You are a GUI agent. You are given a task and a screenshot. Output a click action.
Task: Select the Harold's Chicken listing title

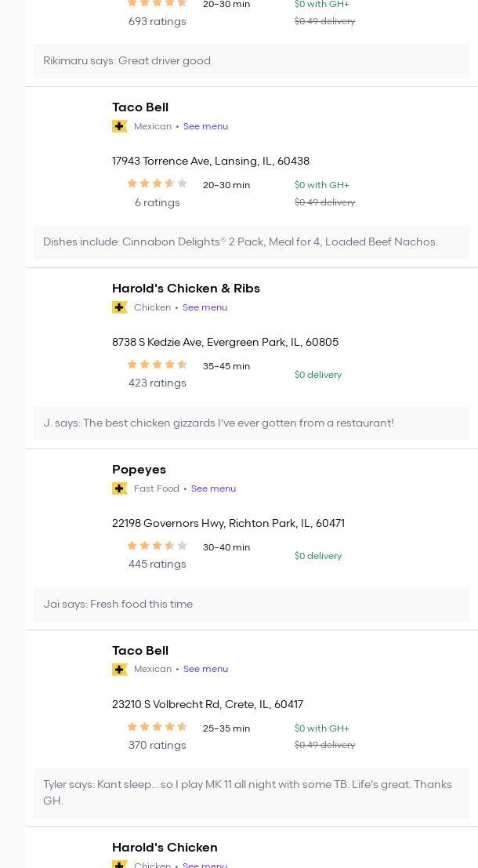165,848
